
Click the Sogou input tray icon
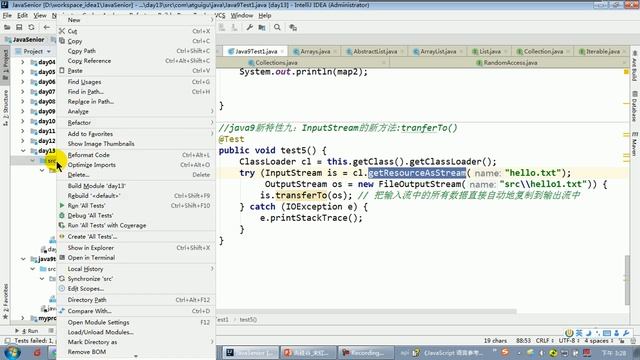pos(505,352)
